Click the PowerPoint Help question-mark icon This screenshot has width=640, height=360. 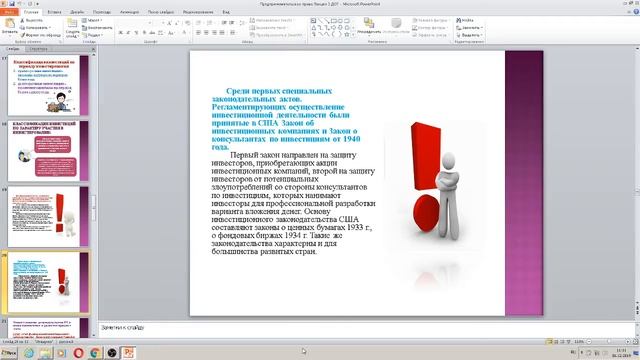tap(636, 12)
